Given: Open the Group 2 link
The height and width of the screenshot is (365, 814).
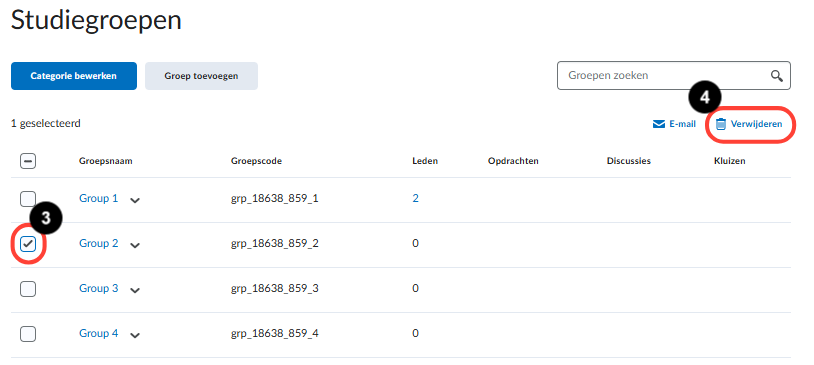Looking at the screenshot, I should click(99, 243).
